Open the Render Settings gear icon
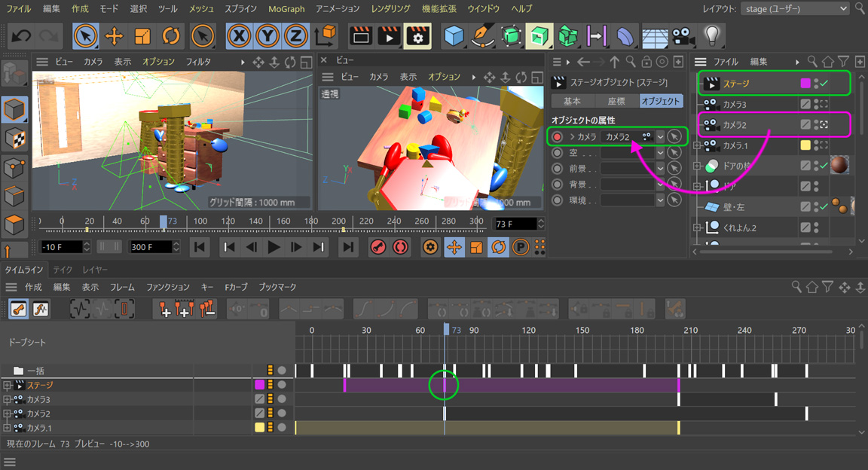Image resolution: width=868 pixels, height=470 pixels. pyautogui.click(x=417, y=35)
